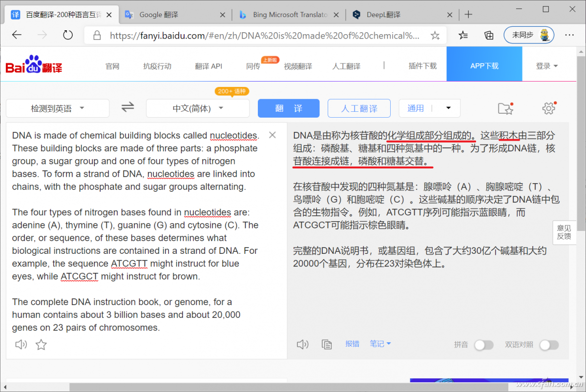The width and height of the screenshot is (586, 392).
Task: Open translation settings gear
Action: pos(548,108)
